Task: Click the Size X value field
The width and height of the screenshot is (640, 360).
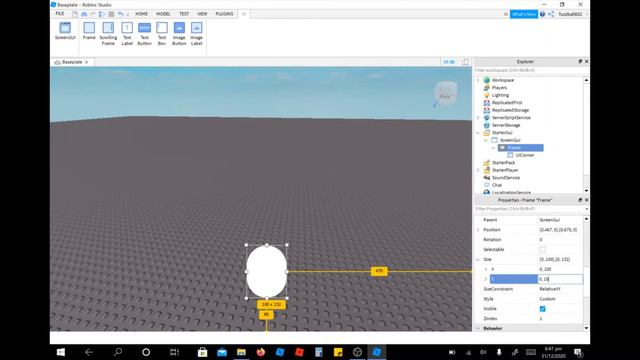Action: point(560,269)
